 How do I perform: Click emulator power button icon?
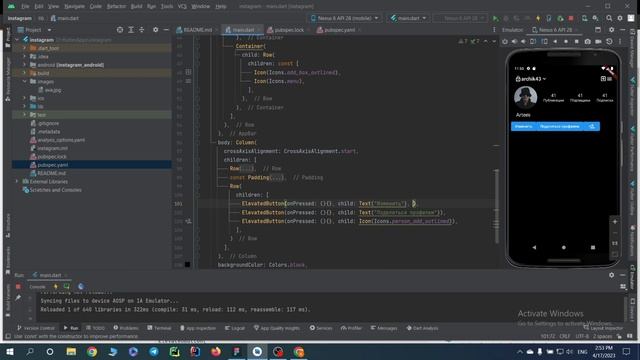tap(505, 42)
